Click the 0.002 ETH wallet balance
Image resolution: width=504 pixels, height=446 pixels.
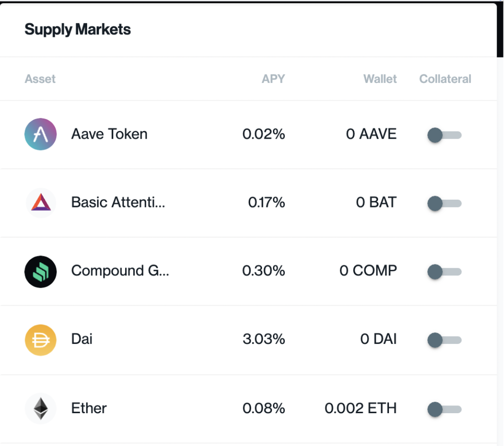pyautogui.click(x=361, y=408)
